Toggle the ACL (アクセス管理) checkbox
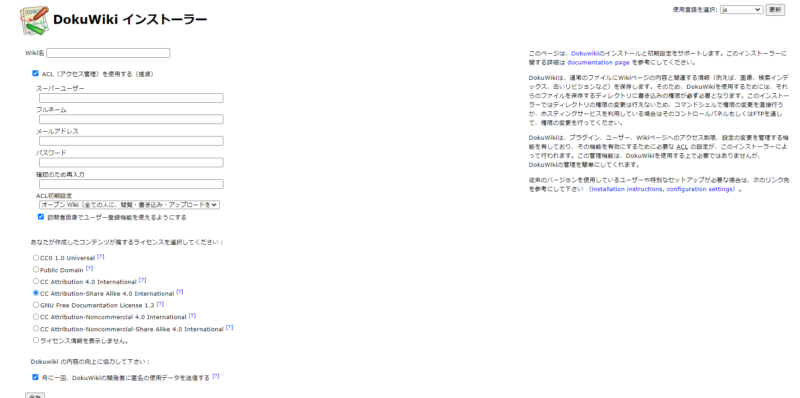Screen dimensions: 800x398 35,73
